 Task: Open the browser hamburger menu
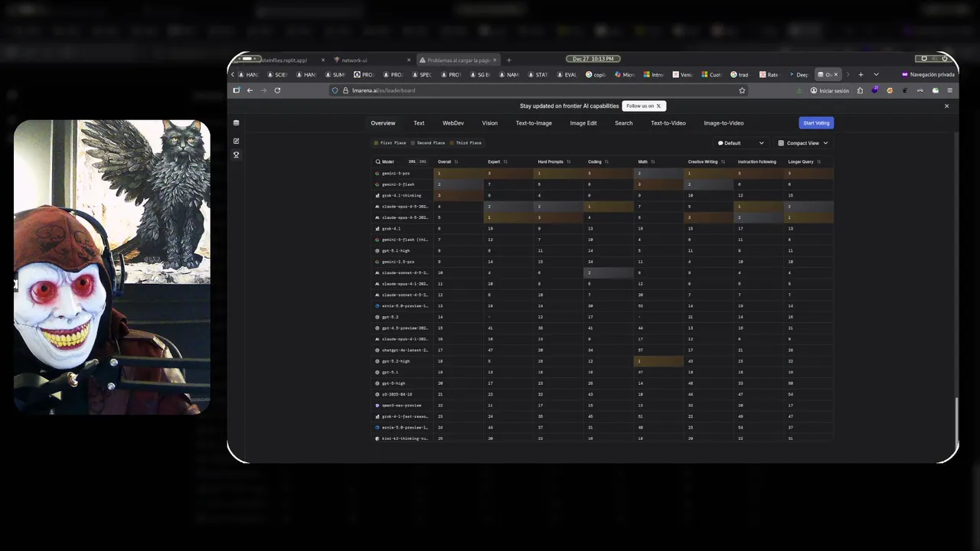950,90
